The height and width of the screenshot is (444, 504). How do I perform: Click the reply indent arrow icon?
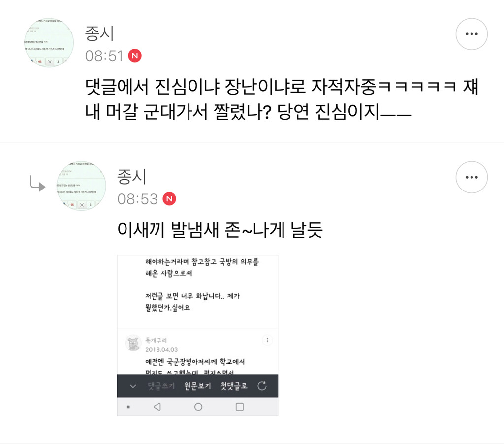click(37, 184)
